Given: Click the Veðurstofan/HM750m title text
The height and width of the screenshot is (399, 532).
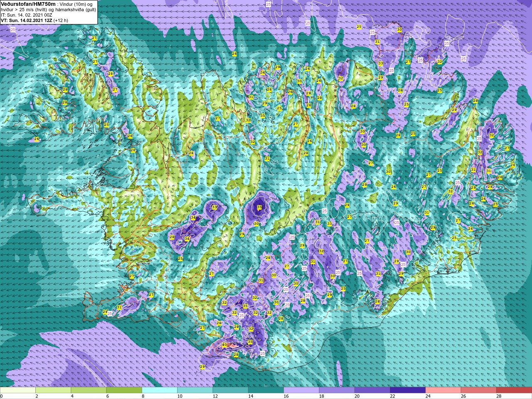Looking at the screenshot, I should pos(27,4).
